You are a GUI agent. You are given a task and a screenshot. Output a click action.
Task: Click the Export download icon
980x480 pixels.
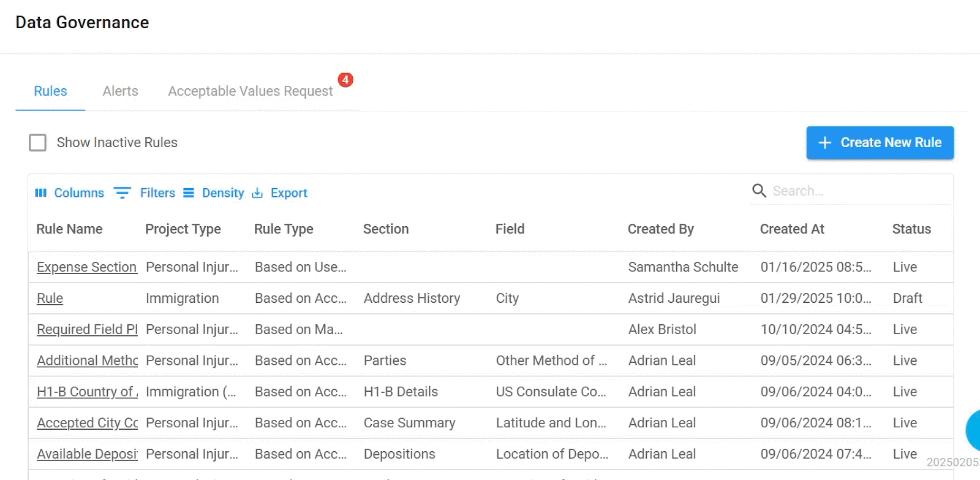tap(257, 193)
